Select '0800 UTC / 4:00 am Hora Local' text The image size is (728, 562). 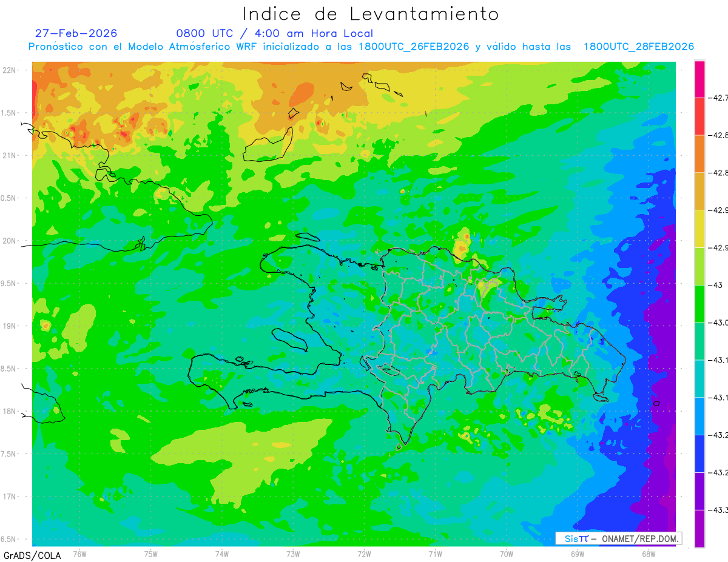(x=274, y=33)
